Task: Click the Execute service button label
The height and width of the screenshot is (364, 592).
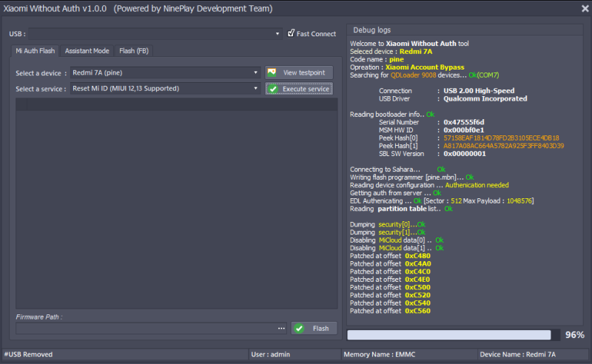Action: tap(306, 89)
